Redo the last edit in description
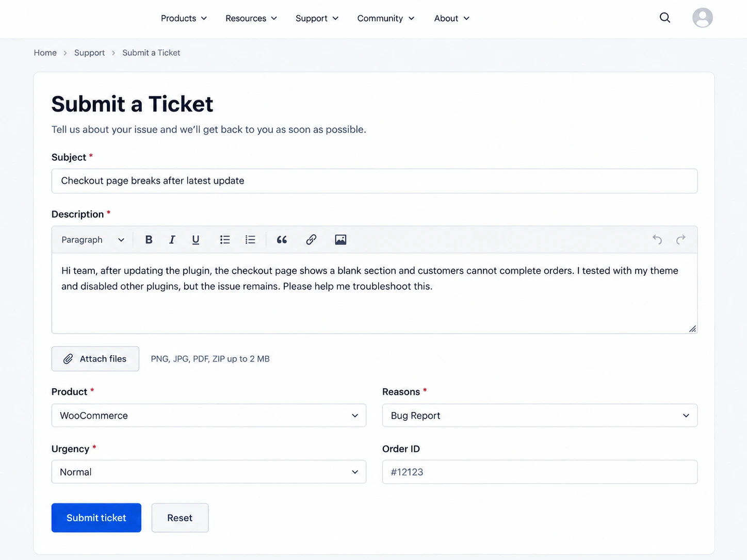Image resolution: width=747 pixels, height=560 pixels. (681, 239)
